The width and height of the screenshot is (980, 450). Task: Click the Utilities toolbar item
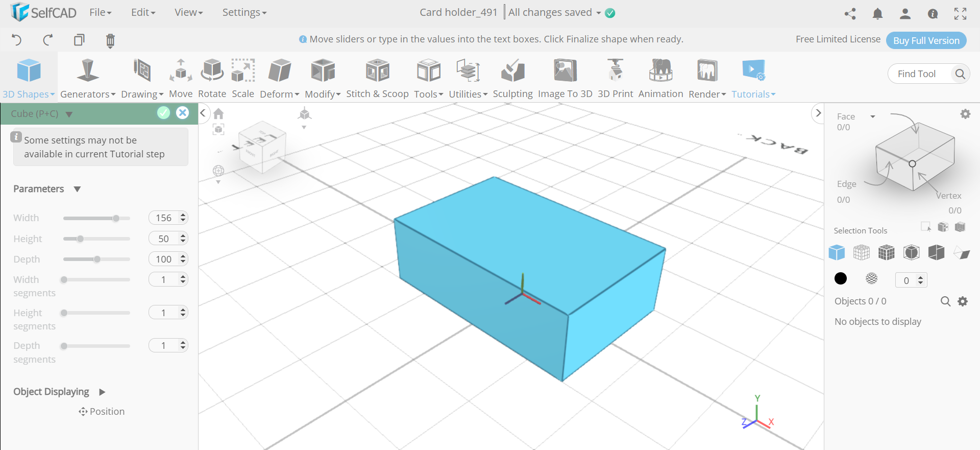coord(468,79)
